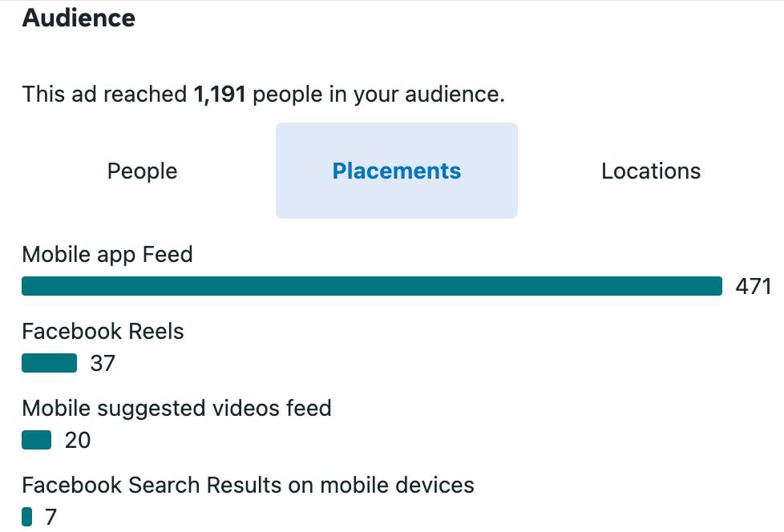
Task: Select the Placements tab
Action: (397, 171)
